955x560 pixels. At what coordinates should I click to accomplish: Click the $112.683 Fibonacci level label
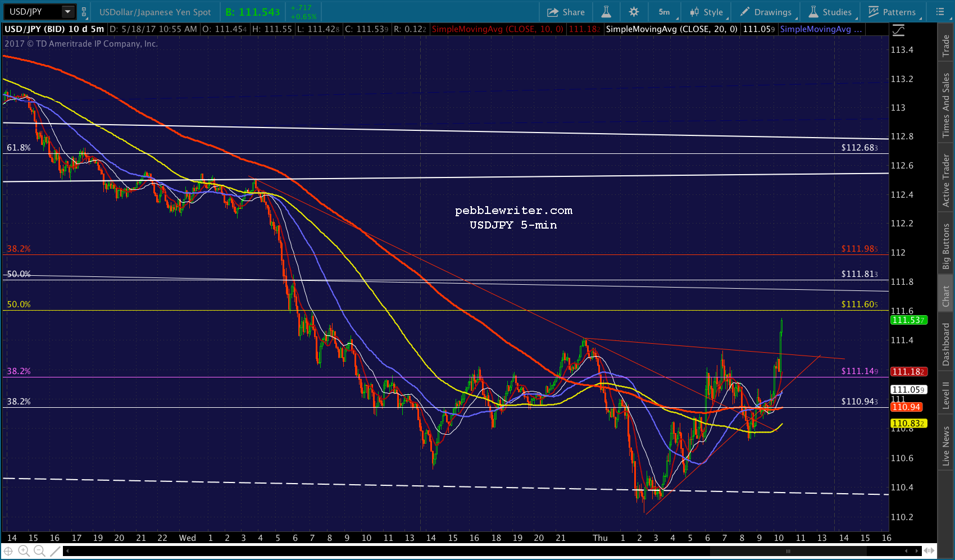[x=859, y=148]
